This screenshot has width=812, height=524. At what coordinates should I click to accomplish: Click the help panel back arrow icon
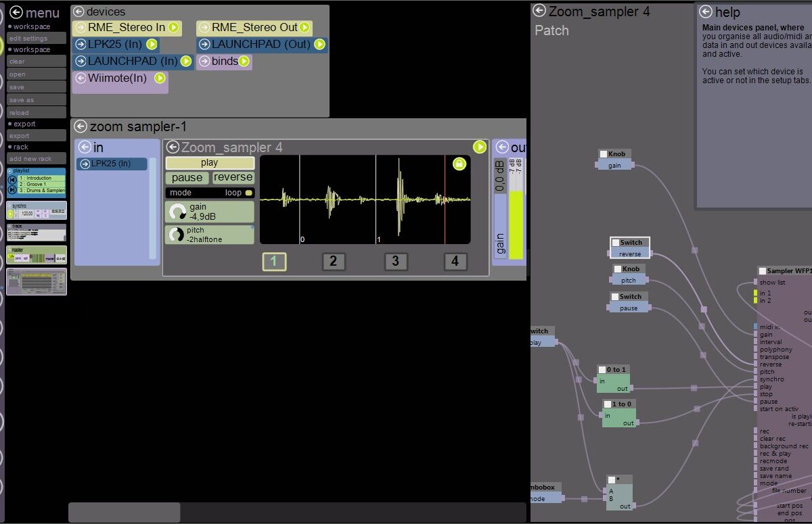click(706, 11)
